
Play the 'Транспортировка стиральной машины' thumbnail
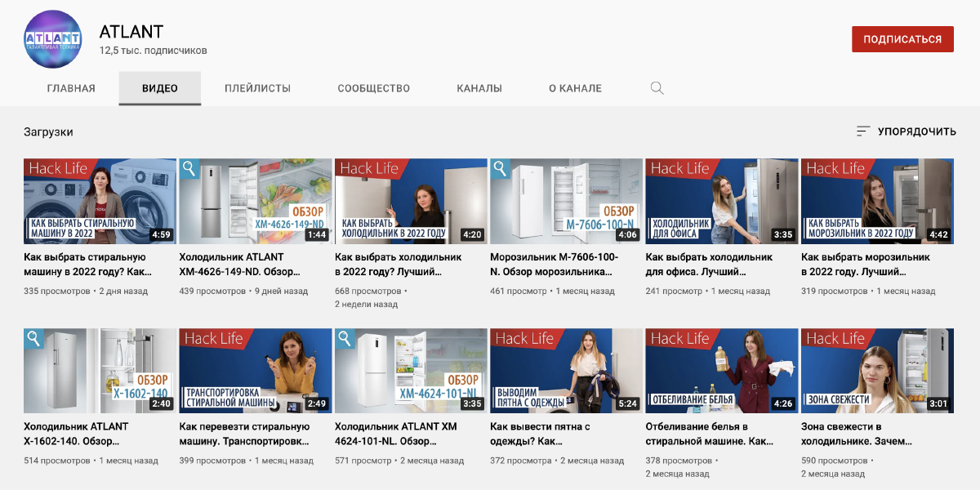pos(256,371)
